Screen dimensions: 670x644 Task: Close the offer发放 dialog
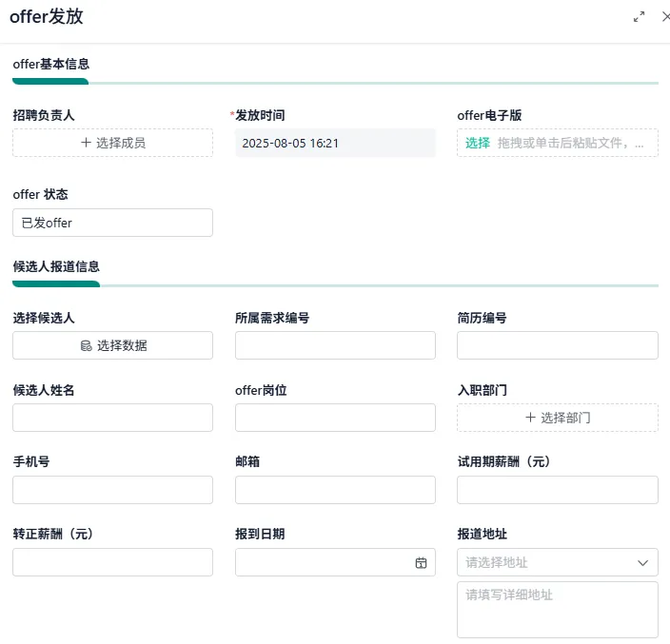coord(664,16)
